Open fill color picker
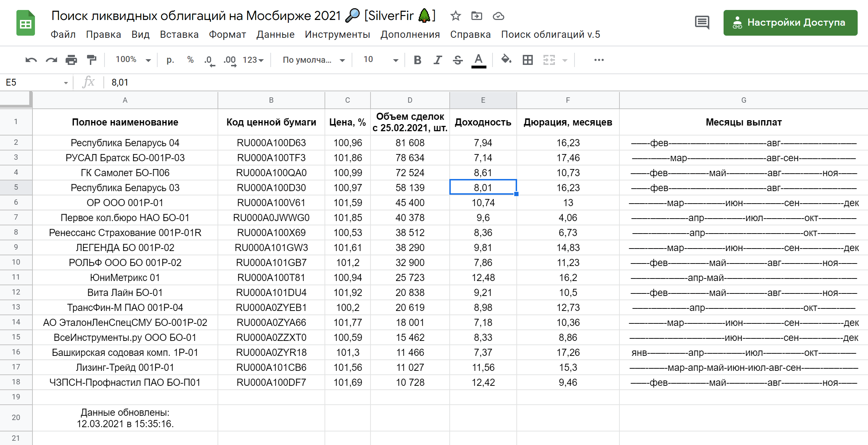868x445 pixels. [506, 60]
